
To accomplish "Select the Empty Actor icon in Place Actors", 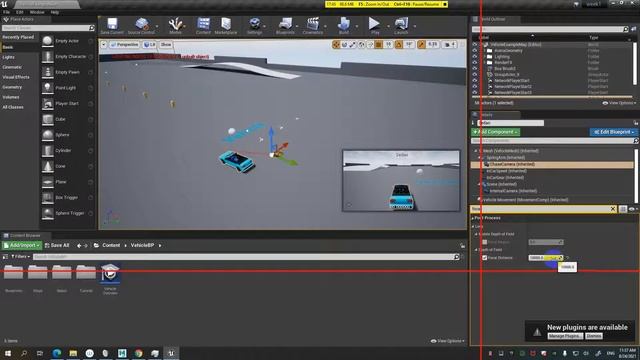I will [x=48, y=41].
